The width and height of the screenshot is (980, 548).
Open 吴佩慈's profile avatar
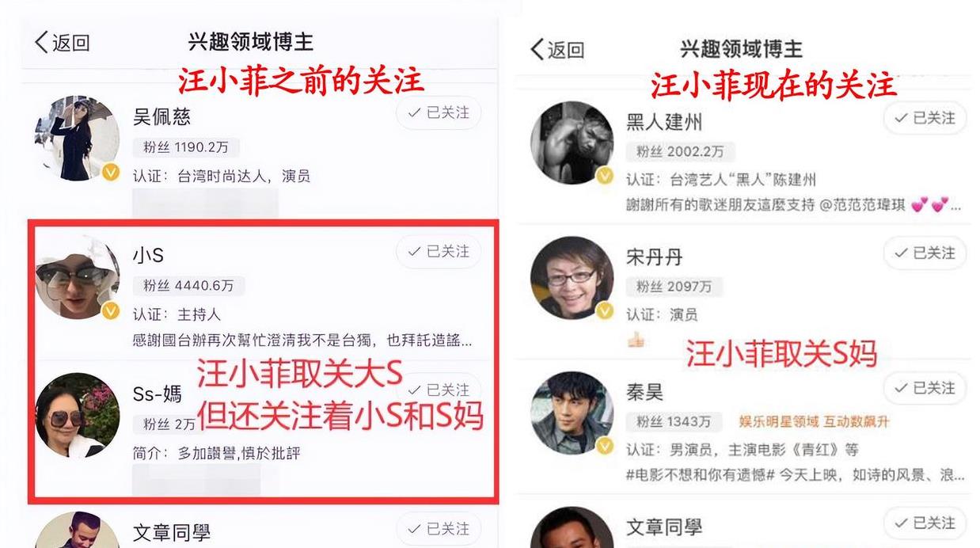(77, 139)
